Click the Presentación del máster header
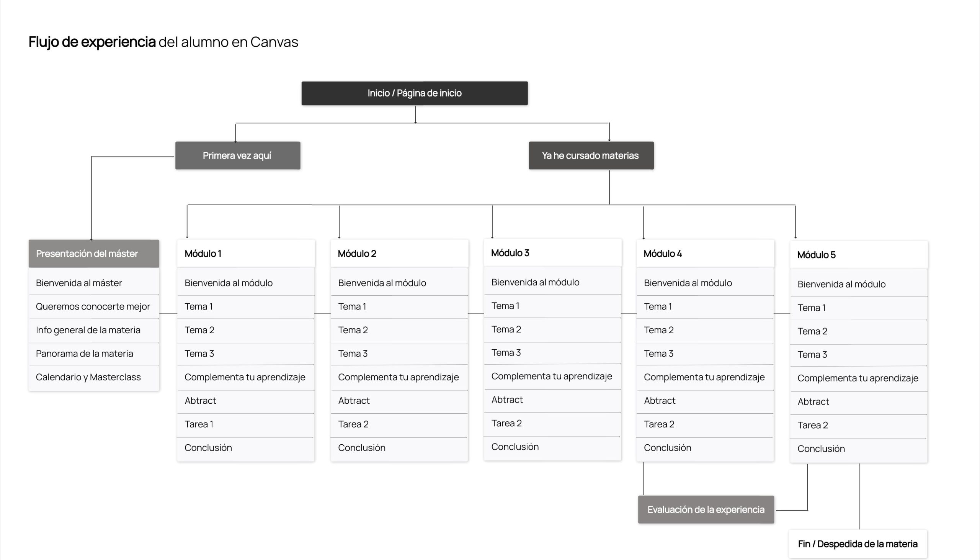 point(94,254)
